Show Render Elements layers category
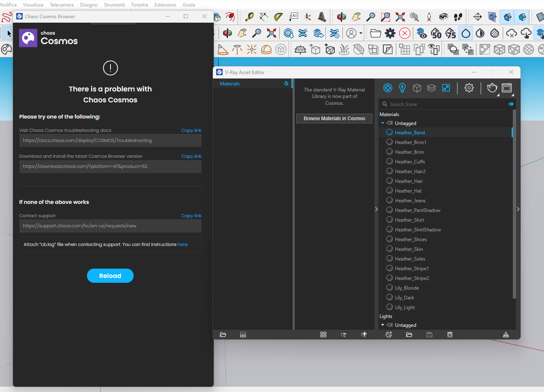Screen dimensions: 544x392 [431, 88]
